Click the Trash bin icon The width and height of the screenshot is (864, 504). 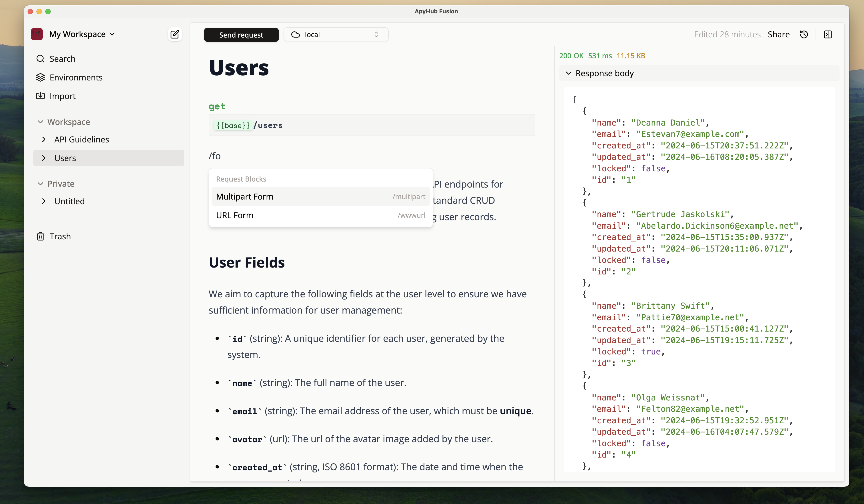tap(40, 236)
